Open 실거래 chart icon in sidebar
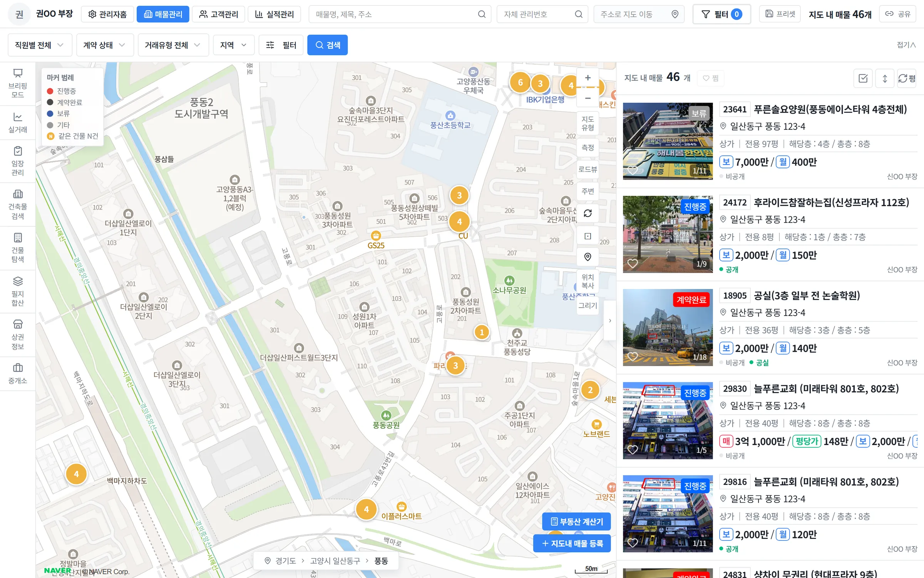924x578 pixels. (x=18, y=123)
